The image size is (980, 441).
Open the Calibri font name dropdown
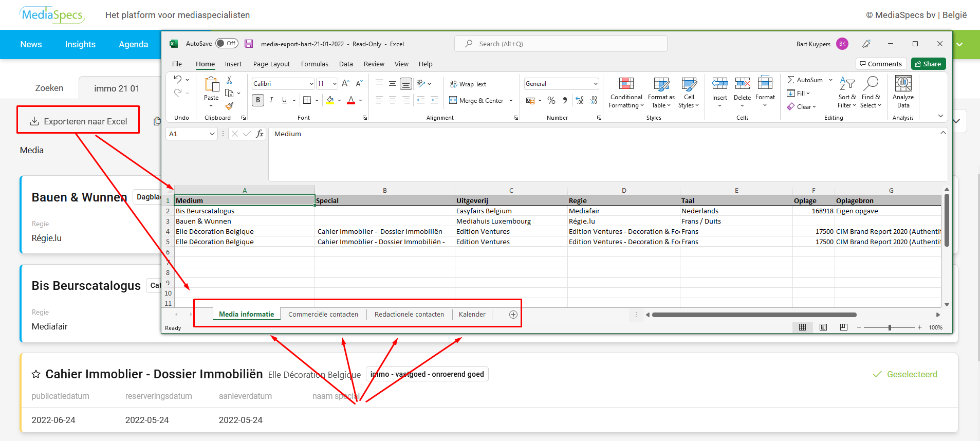pyautogui.click(x=311, y=84)
